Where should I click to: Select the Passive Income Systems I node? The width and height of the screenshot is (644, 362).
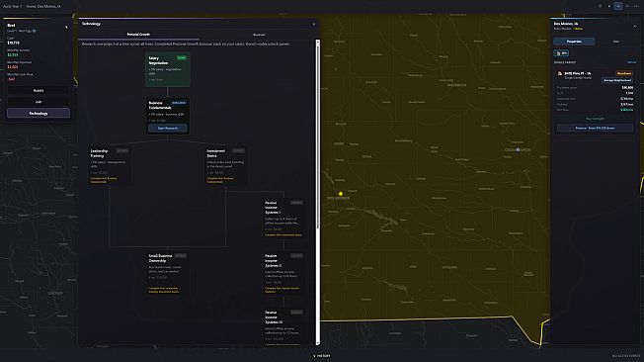click(283, 219)
